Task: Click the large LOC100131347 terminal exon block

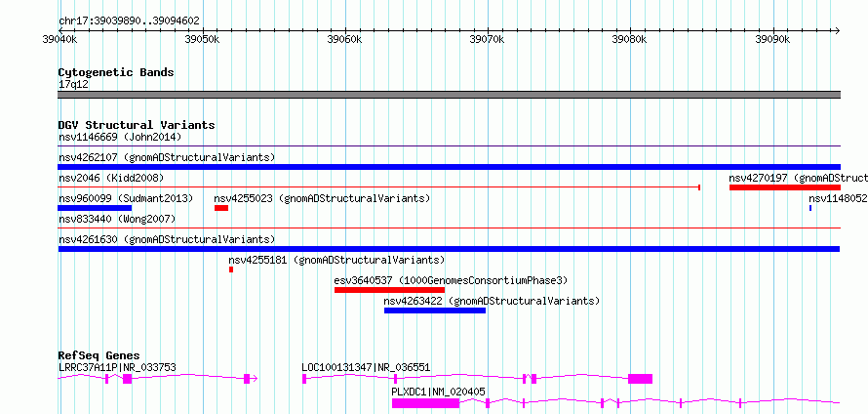Action: tap(640, 379)
